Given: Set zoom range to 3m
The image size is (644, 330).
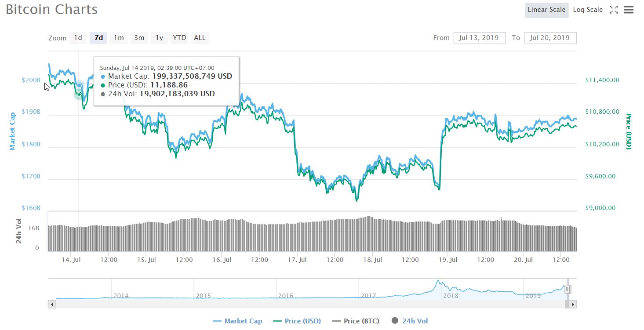Looking at the screenshot, I should click(x=139, y=38).
